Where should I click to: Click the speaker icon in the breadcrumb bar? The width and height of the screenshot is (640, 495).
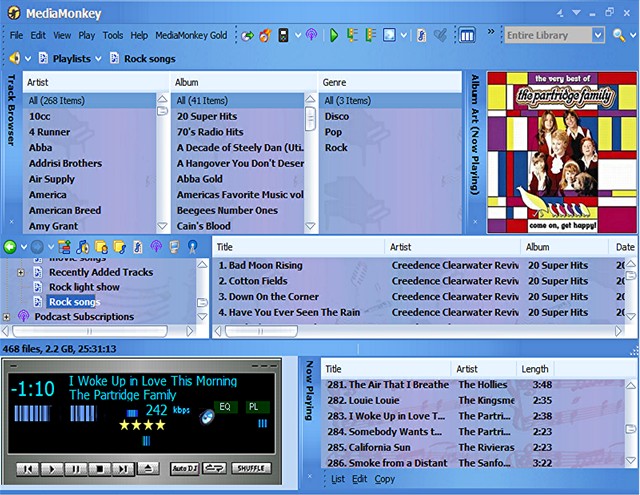14,58
